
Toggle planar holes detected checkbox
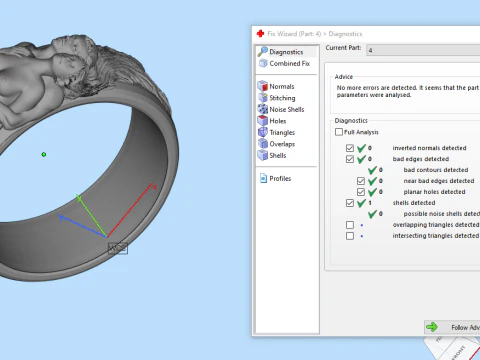[361, 192]
